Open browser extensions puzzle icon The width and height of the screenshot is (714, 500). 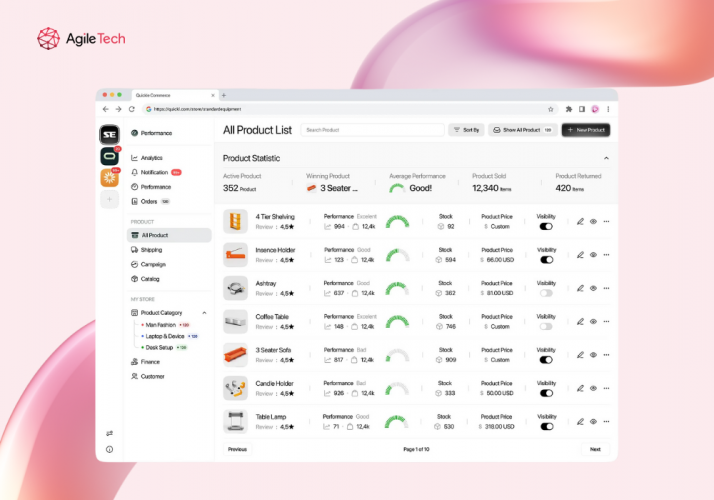(569, 109)
